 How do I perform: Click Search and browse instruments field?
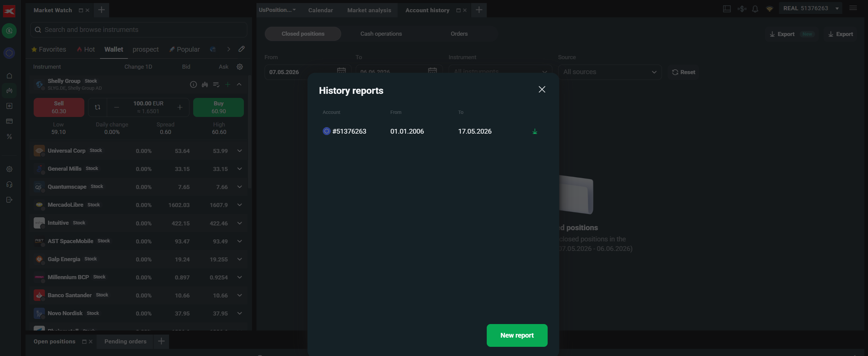pyautogui.click(x=139, y=30)
